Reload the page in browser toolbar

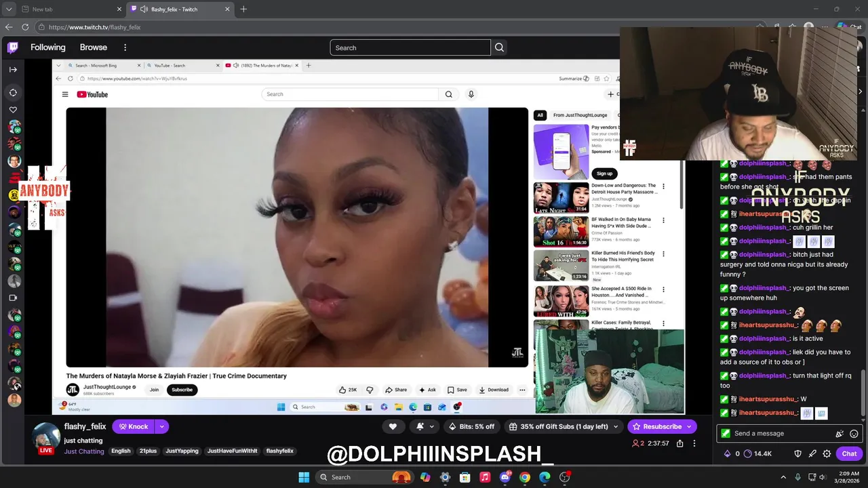pyautogui.click(x=25, y=27)
